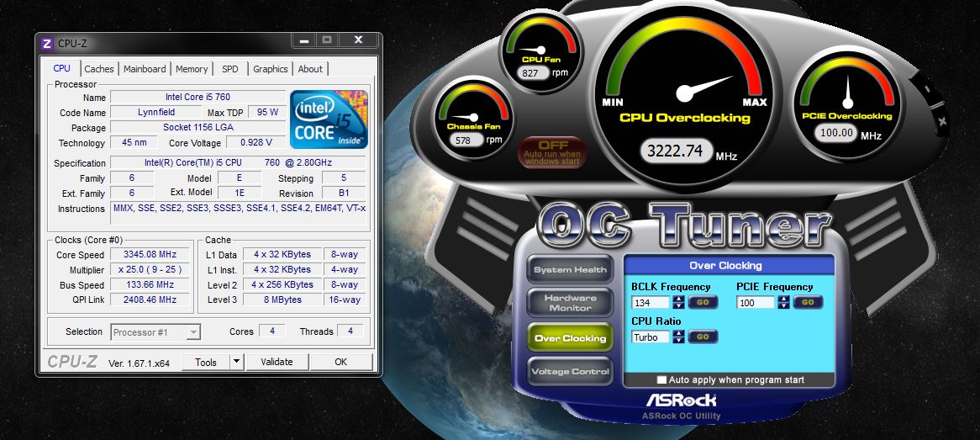Click the 578 rpm chassis fan readout
This screenshot has height=440, width=980.
465,140
